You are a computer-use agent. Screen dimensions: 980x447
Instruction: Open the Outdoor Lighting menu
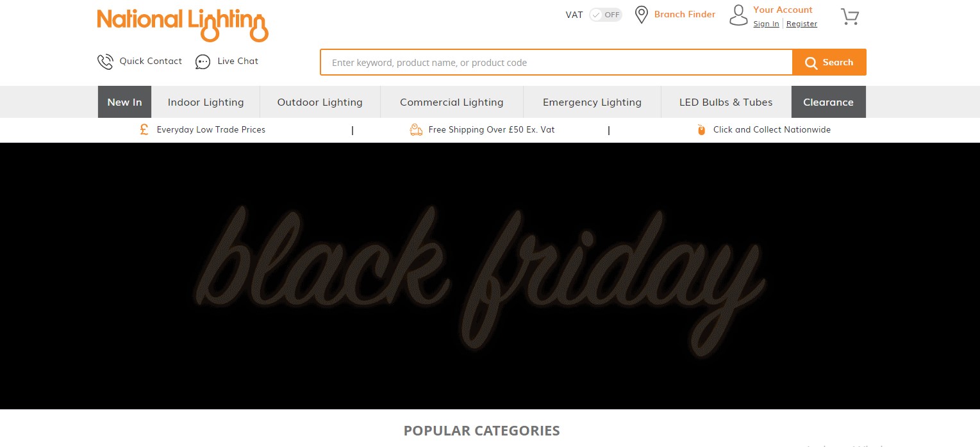(x=320, y=102)
